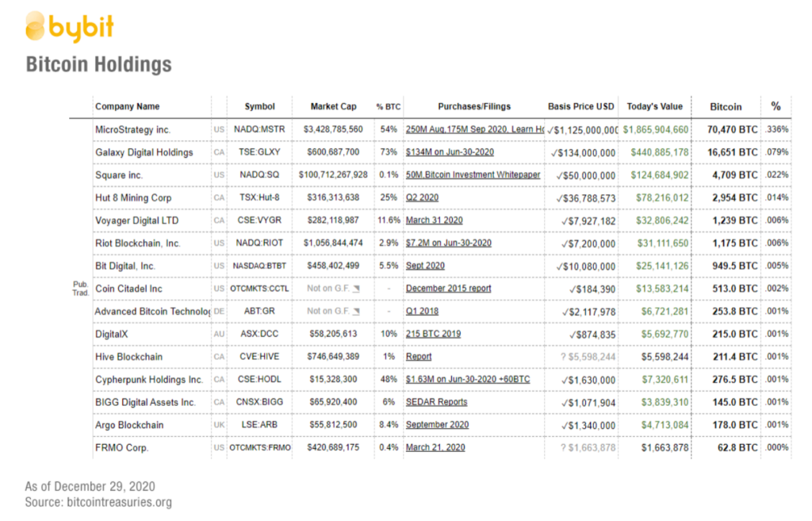
Task: Click the 'ASX:DCC' symbol cell
Action: pyautogui.click(x=259, y=334)
